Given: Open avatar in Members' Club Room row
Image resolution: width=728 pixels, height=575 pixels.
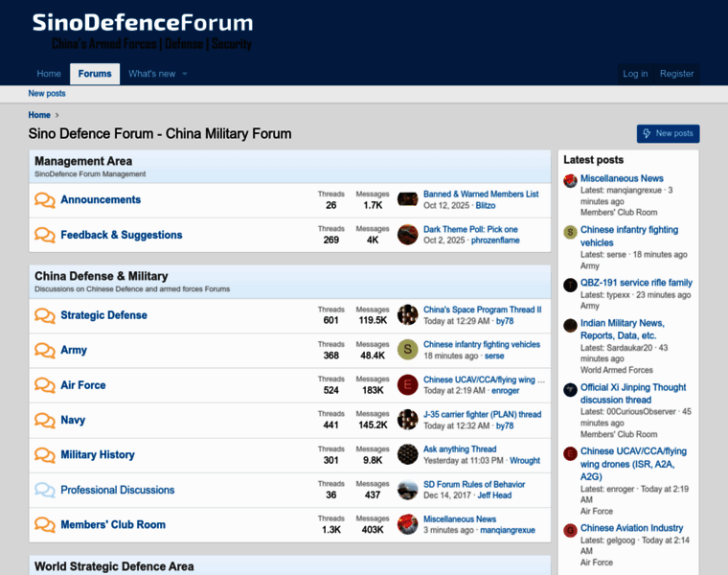Looking at the screenshot, I should tap(408, 524).
